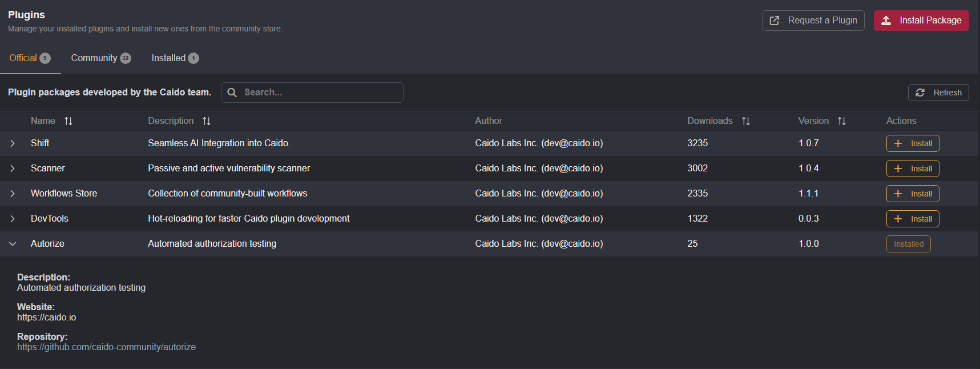The height and width of the screenshot is (369, 980).
Task: Collapse the Autorize plugin details
Action: point(13,243)
